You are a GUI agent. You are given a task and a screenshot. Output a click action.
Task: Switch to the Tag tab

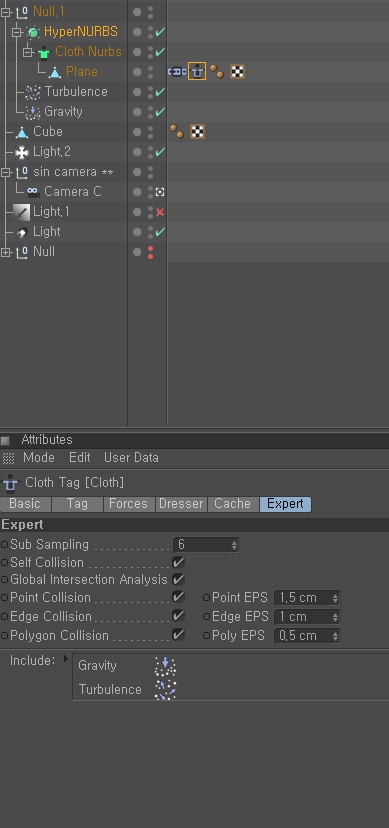[x=77, y=504]
